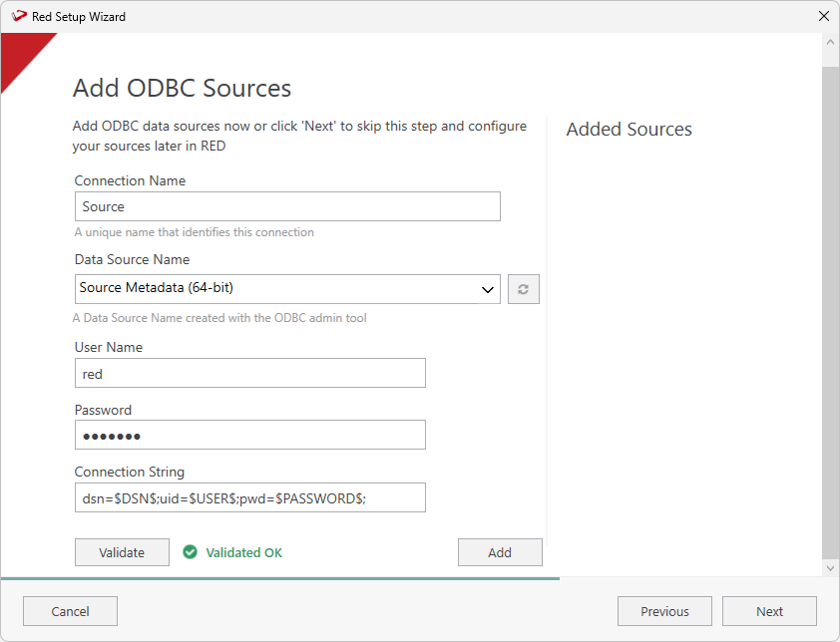
Task: Return to the Previous wizard step
Action: pos(664,611)
